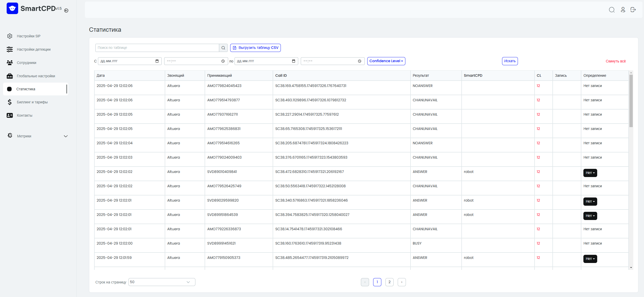Open the Confidence Level dropdown
Viewport: 644px width, 297px height.
click(x=386, y=61)
